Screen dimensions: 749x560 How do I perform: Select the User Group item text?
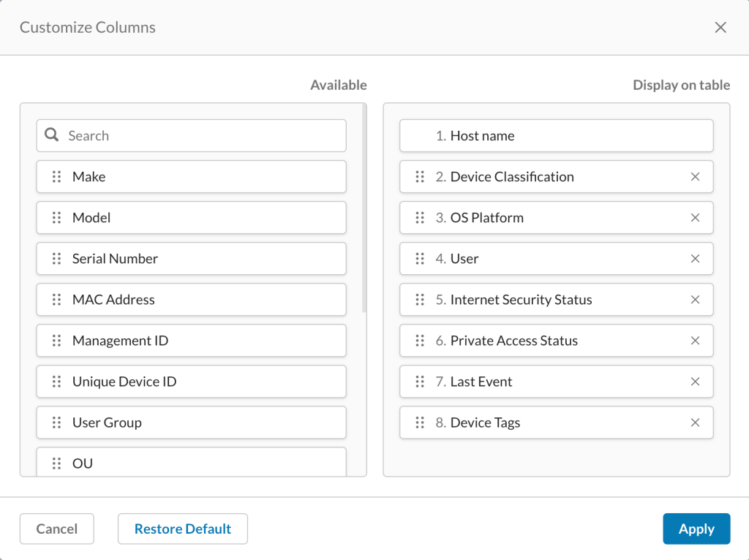107,423
